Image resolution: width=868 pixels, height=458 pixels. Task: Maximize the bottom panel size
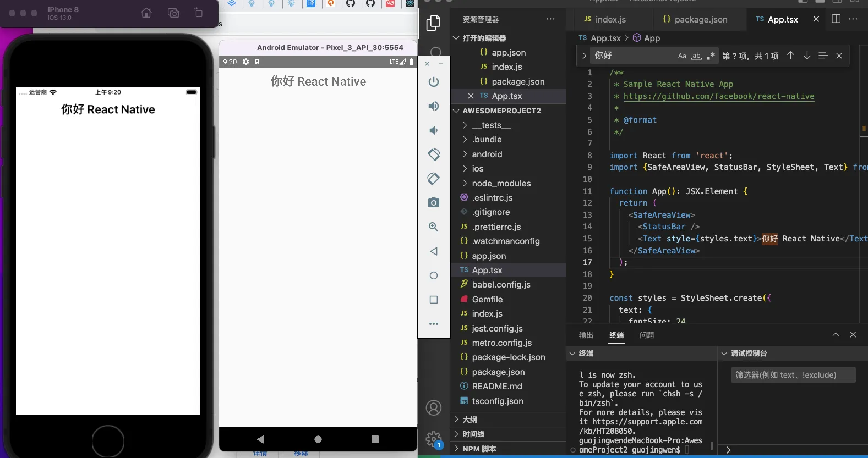point(836,335)
